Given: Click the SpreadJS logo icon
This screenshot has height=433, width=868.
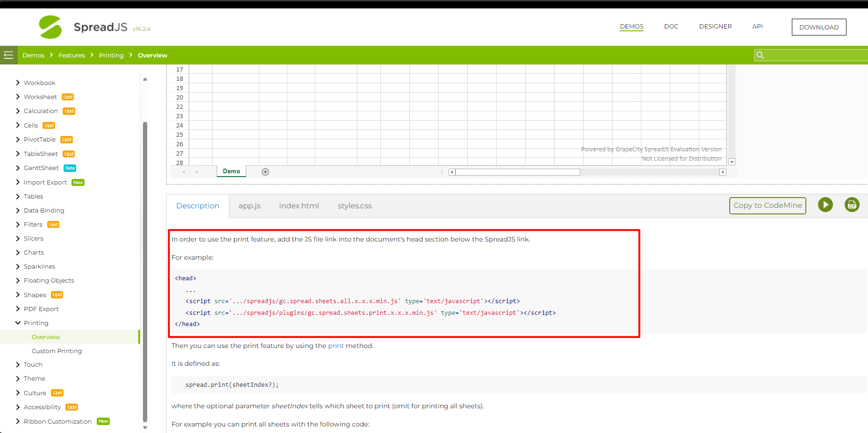Looking at the screenshot, I should click(x=50, y=27).
